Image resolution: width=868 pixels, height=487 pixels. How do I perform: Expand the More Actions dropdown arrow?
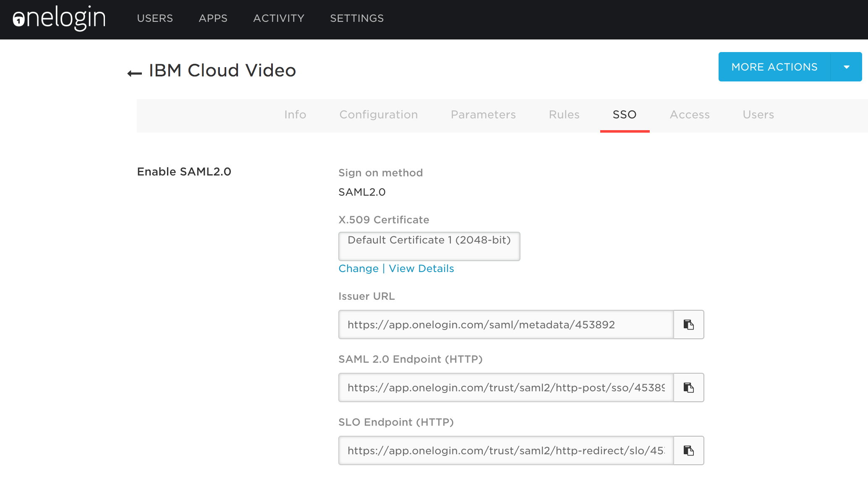[x=846, y=67]
